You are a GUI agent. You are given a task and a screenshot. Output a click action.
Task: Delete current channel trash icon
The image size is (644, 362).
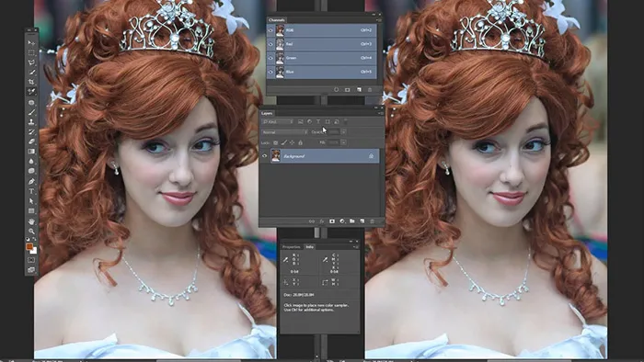click(370, 89)
